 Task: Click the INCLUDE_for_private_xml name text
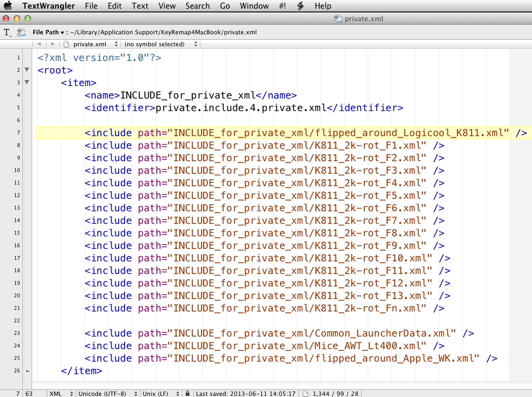tap(188, 95)
